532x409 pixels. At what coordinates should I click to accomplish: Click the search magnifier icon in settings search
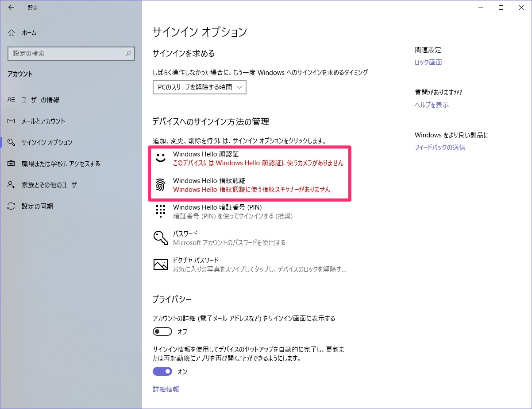tap(128, 54)
